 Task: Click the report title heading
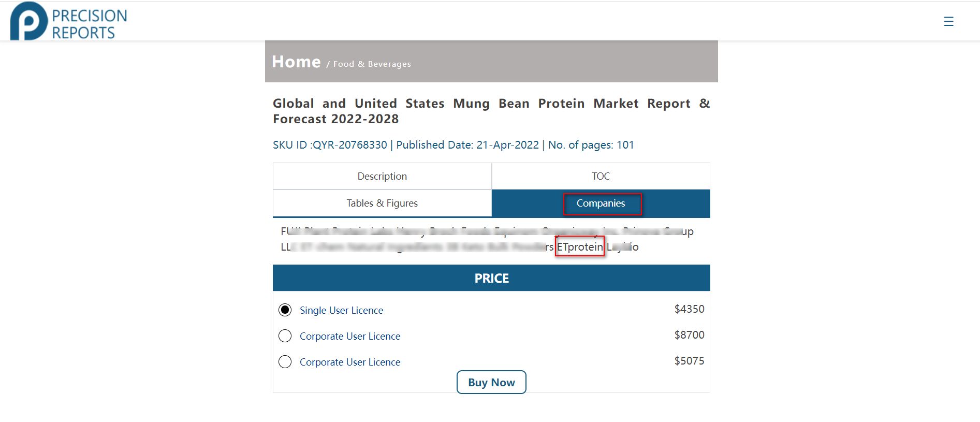pyautogui.click(x=491, y=111)
